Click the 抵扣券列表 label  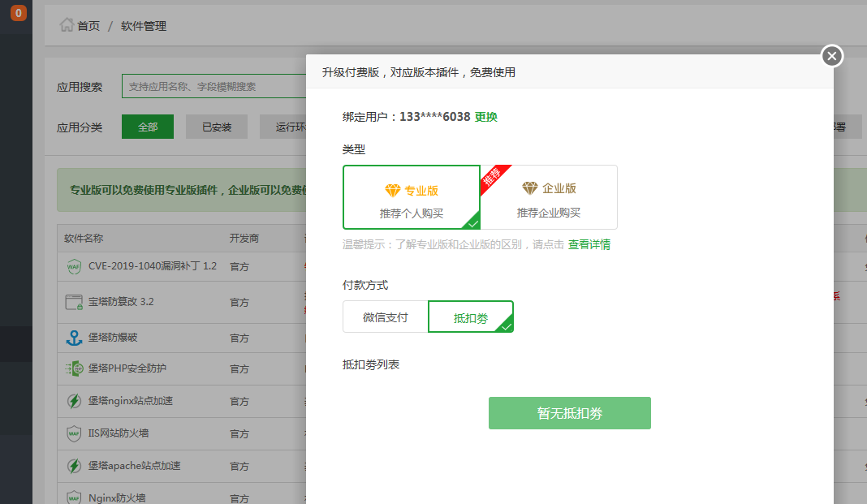[371, 364]
